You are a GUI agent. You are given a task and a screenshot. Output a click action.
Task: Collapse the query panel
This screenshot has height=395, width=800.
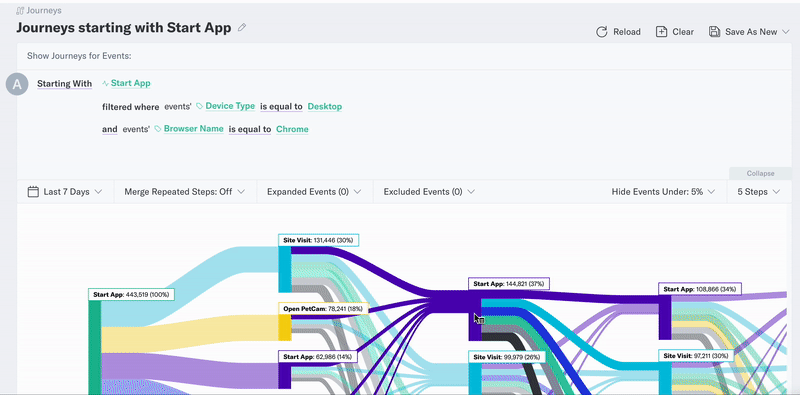tap(760, 174)
